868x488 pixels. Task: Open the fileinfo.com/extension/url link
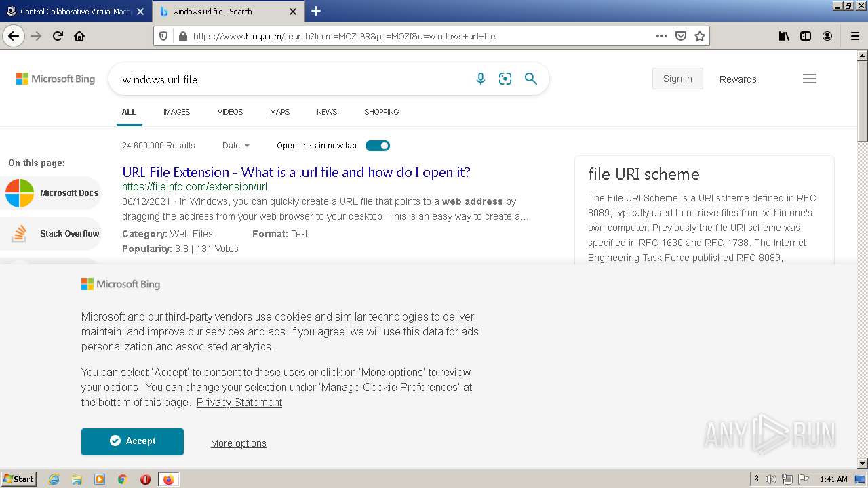click(x=195, y=187)
